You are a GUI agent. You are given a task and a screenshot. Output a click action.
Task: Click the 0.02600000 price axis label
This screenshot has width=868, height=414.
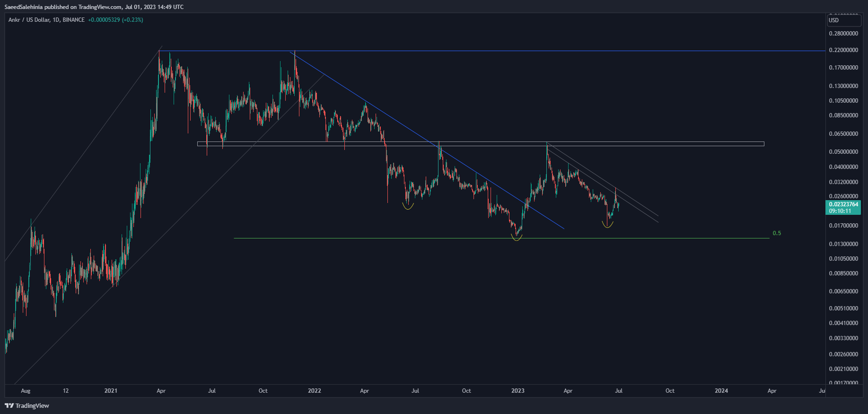click(x=843, y=196)
